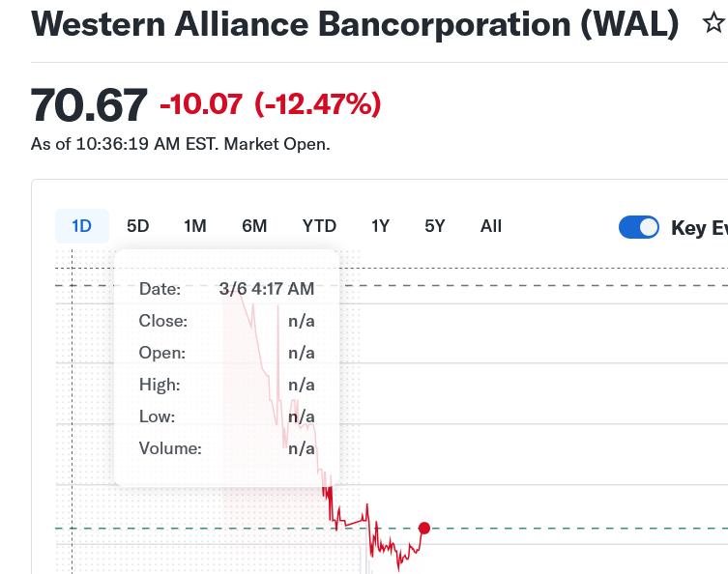Choose the 6M time range
The image size is (728, 574).
click(x=254, y=226)
